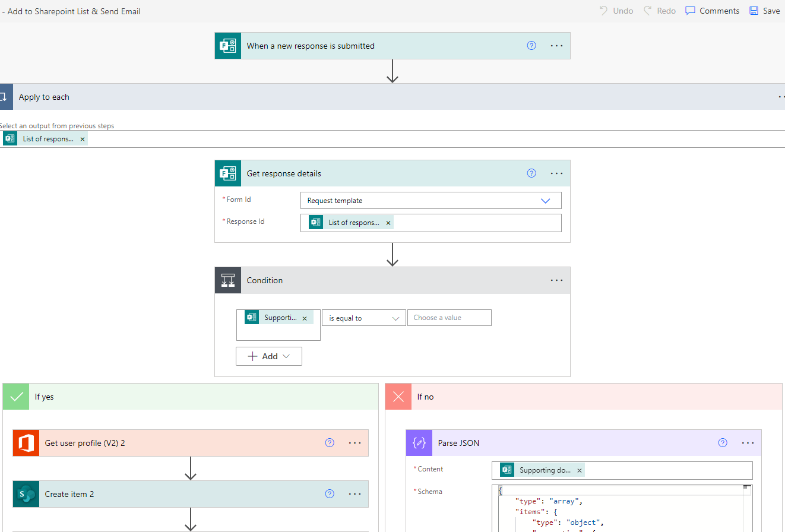Open ellipsis menu of Parse JSON
Viewport: 785px width, 532px height.
(x=748, y=443)
